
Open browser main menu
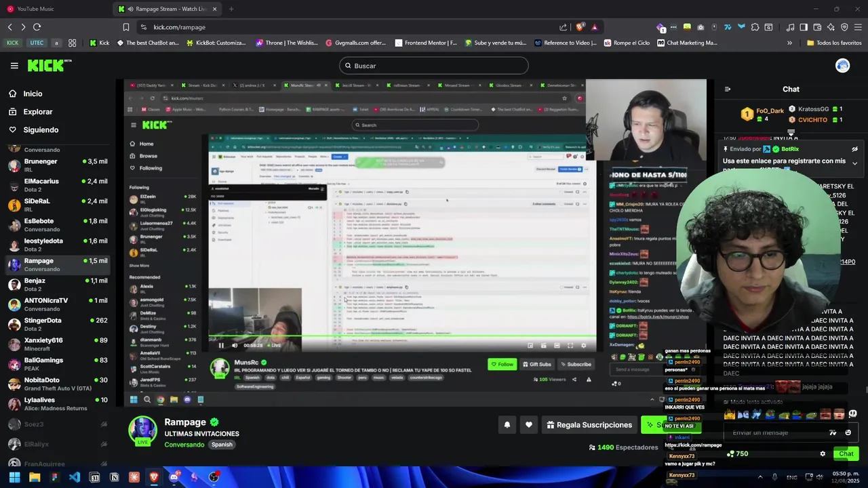click(859, 27)
